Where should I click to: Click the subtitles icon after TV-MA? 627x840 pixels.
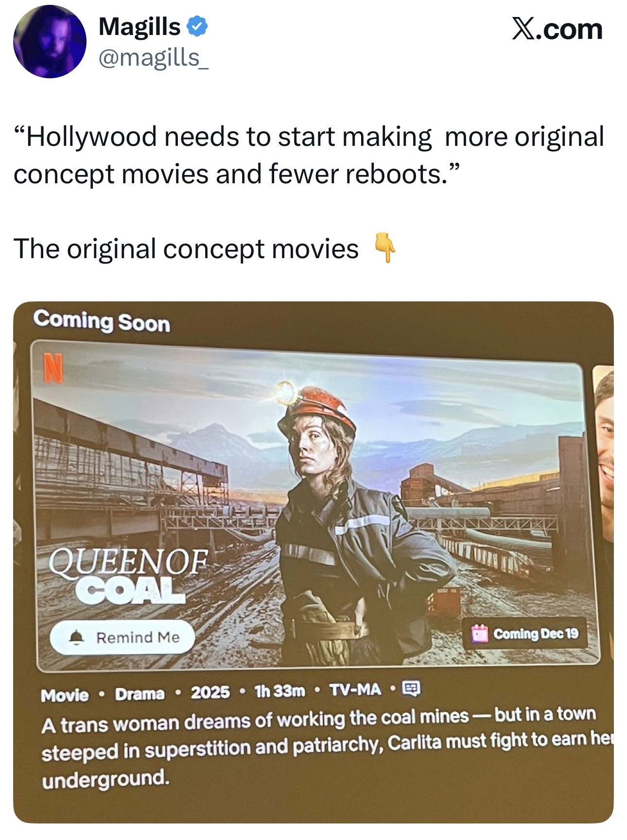412,688
